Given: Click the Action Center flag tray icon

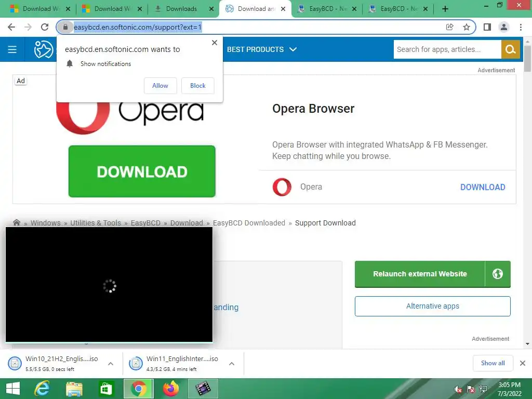Looking at the screenshot, I should click(471, 390).
